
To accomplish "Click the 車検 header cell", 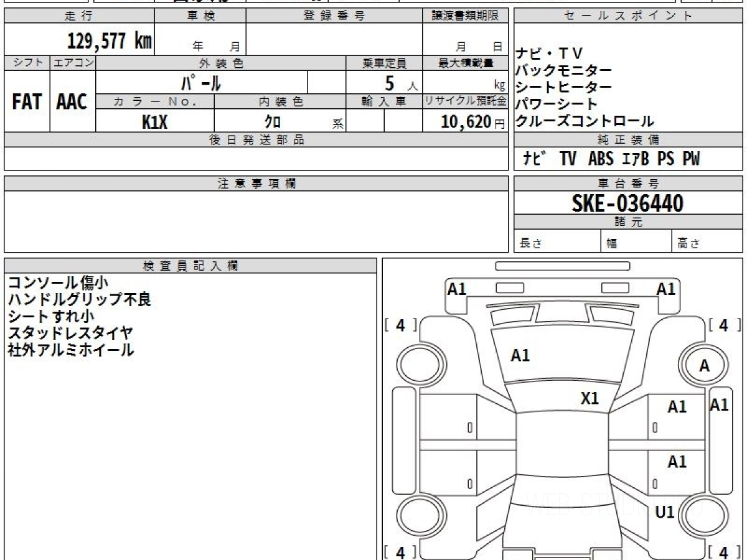I will (200, 16).
